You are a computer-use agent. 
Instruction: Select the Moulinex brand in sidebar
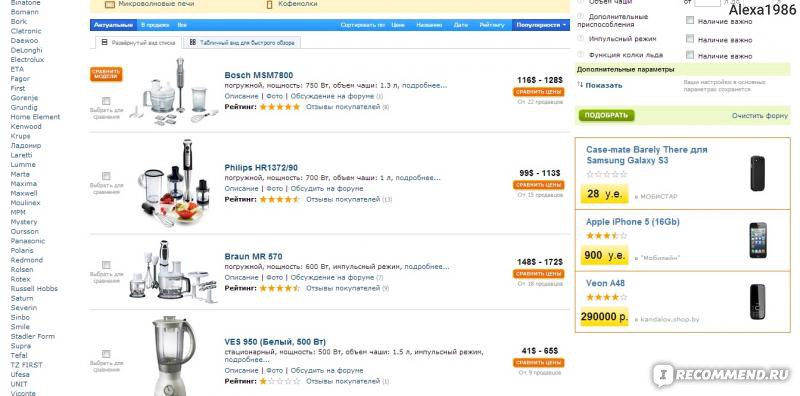(26, 203)
